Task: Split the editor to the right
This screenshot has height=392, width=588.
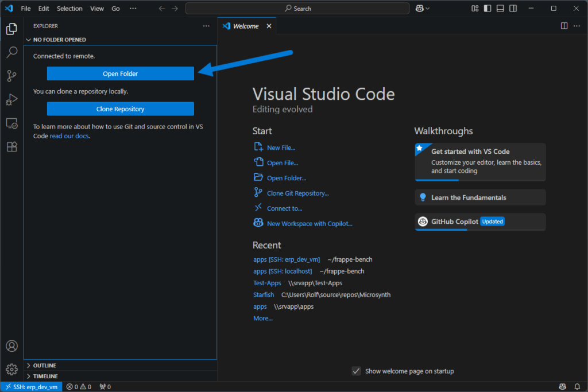Action: pyautogui.click(x=564, y=26)
